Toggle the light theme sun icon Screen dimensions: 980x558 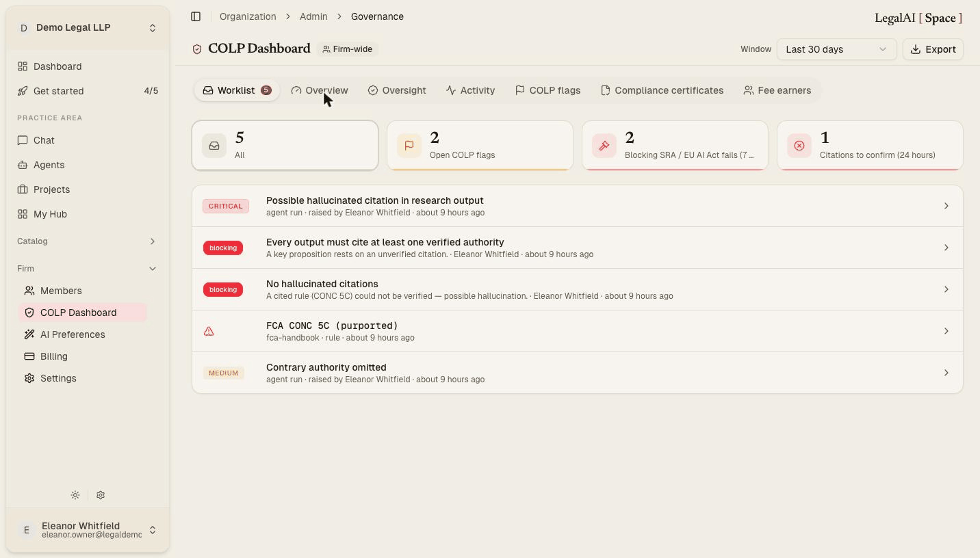tap(75, 495)
